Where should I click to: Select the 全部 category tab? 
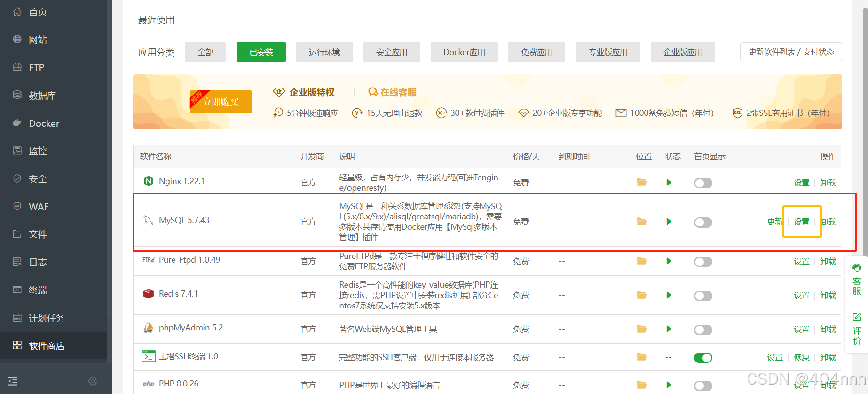tap(205, 52)
